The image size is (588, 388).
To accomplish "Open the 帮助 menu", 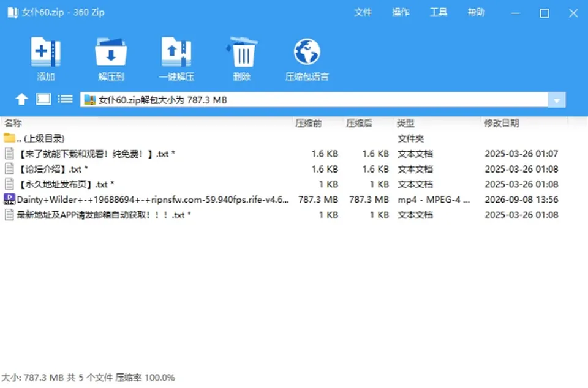I will pyautogui.click(x=477, y=12).
